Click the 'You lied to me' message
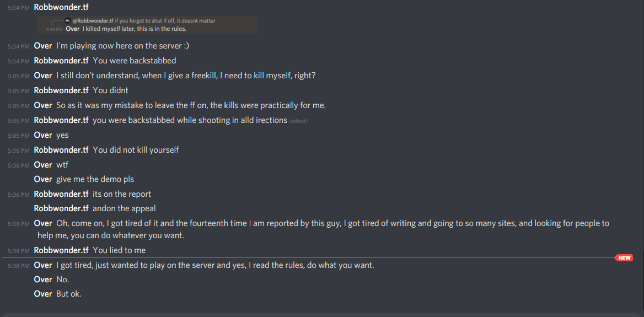 pyautogui.click(x=119, y=250)
